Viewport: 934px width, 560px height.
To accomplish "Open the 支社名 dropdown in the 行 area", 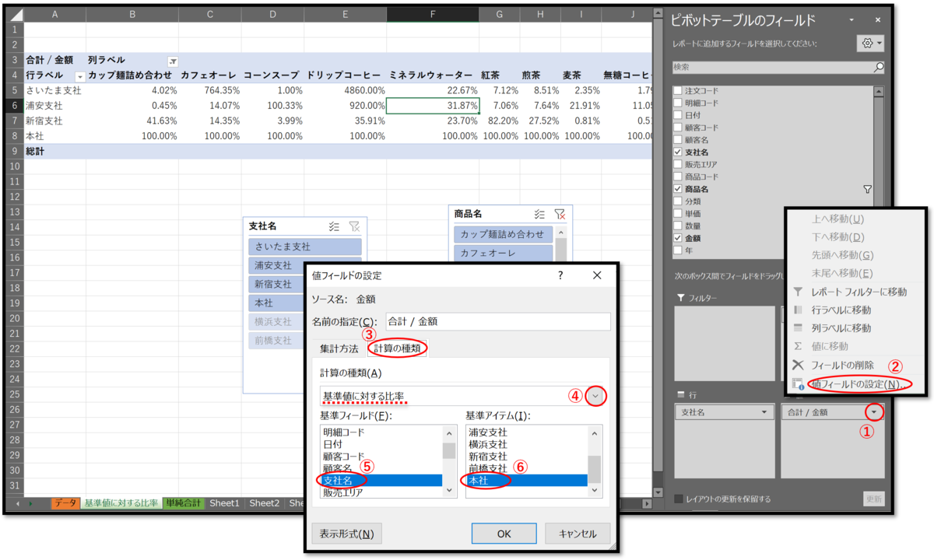I will click(x=764, y=410).
